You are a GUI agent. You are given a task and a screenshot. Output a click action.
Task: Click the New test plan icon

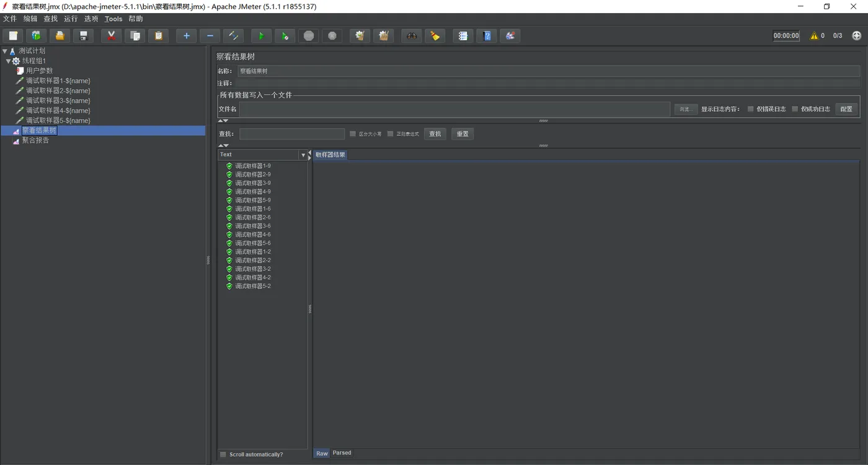click(13, 36)
